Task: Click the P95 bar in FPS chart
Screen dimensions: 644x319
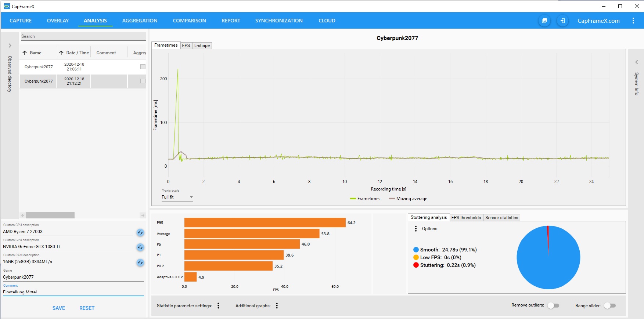Action: click(265, 222)
